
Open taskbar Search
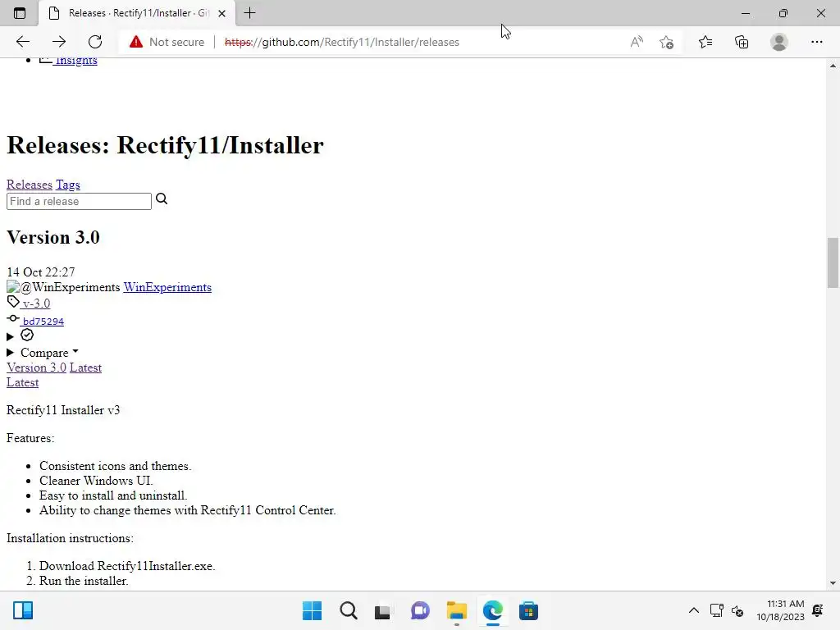[349, 610]
